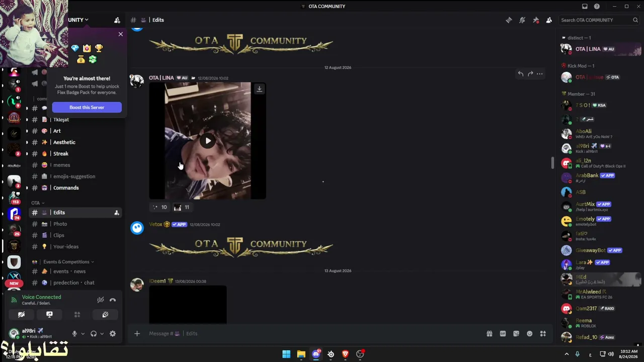
Task: Open the soundboard in voice panel
Action: (105, 314)
